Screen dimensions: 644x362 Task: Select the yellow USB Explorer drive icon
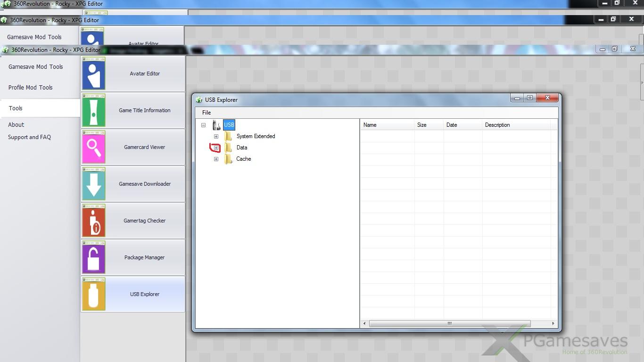point(93,294)
